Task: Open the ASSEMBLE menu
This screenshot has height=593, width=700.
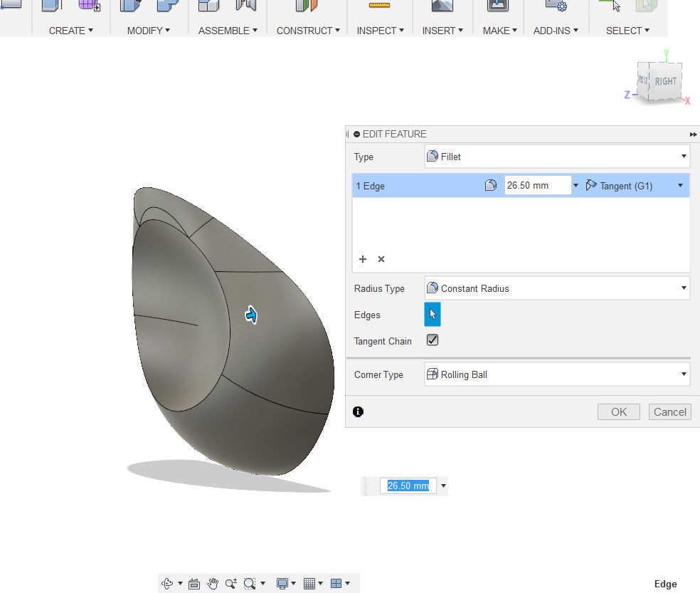Action: (x=228, y=31)
